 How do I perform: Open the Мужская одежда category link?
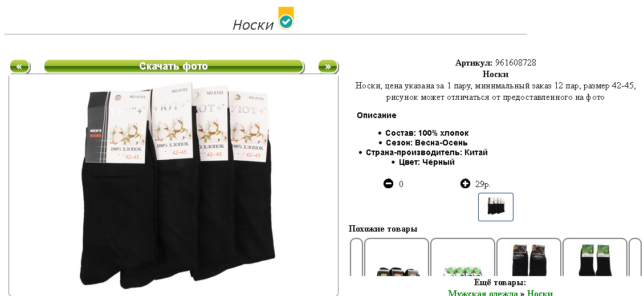pos(483,293)
